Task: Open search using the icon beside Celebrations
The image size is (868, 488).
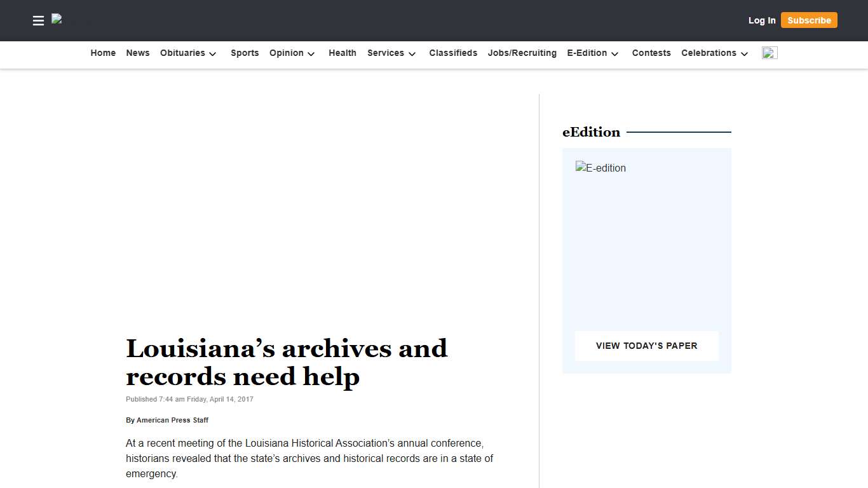Action: pos(770,53)
